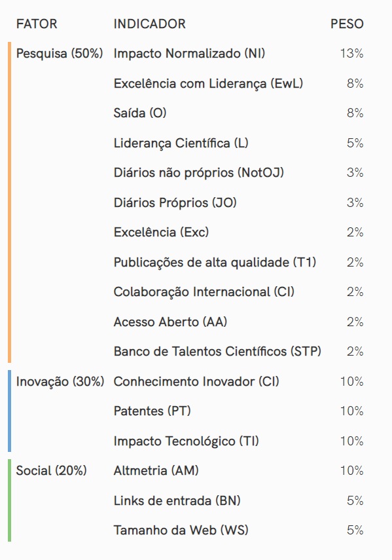Click Impacto Tecnológico (TI) indicator
The width and height of the screenshot is (392, 560).
pos(186,441)
